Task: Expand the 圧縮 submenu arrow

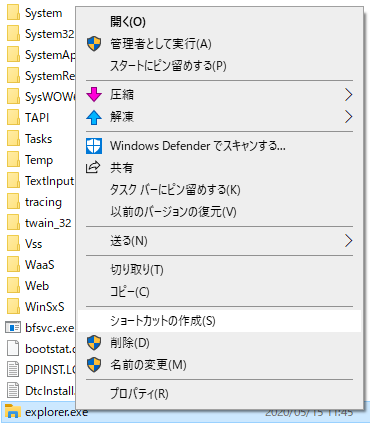Action: coord(348,95)
